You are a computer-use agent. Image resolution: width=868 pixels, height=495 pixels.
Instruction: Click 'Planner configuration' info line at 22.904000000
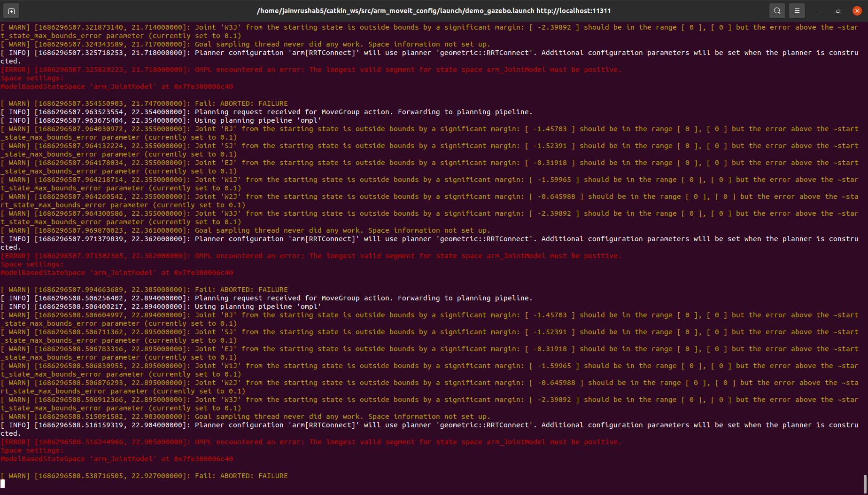pyautogui.click(x=429, y=429)
